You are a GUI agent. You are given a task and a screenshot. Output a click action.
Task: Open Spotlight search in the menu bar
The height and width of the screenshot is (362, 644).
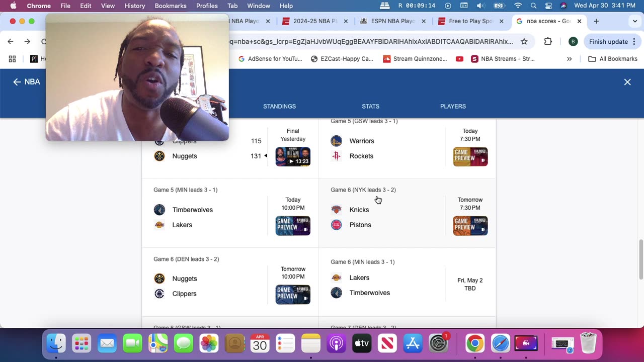click(534, 6)
